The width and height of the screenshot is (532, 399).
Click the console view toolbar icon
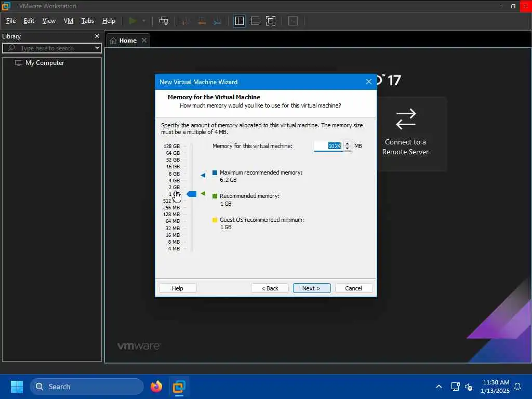pyautogui.click(x=293, y=21)
